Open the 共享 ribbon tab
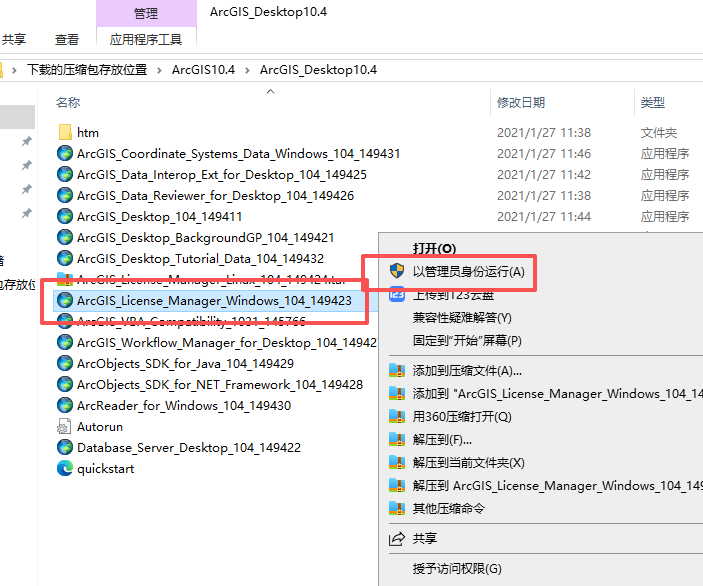The image size is (703, 586). pos(14,39)
